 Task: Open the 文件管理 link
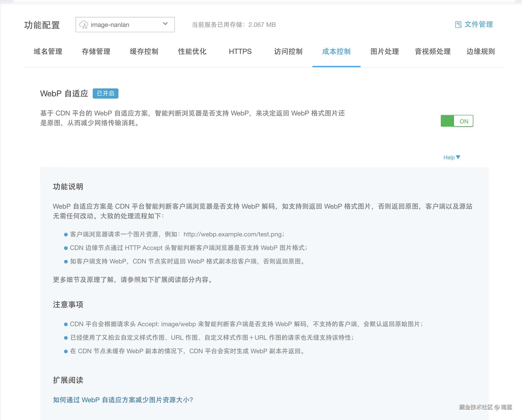pyautogui.click(x=478, y=25)
